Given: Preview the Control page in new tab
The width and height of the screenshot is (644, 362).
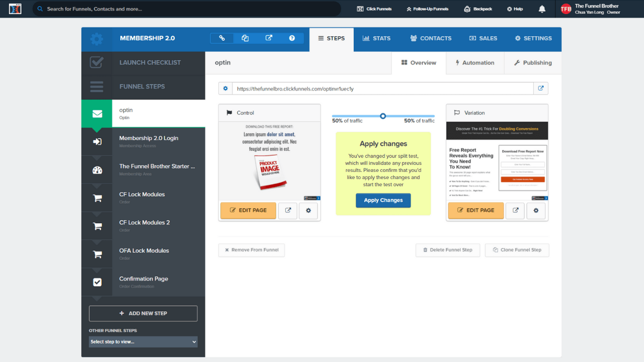Looking at the screenshot, I should point(288,211).
